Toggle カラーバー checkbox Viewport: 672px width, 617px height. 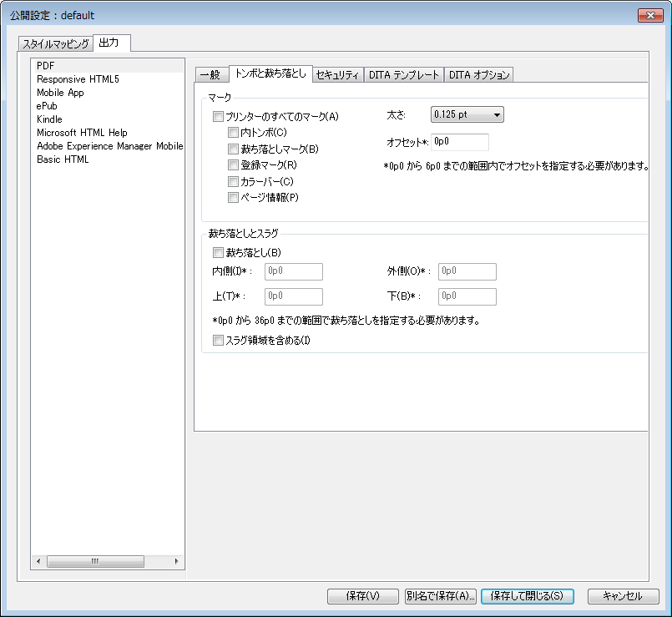(234, 181)
